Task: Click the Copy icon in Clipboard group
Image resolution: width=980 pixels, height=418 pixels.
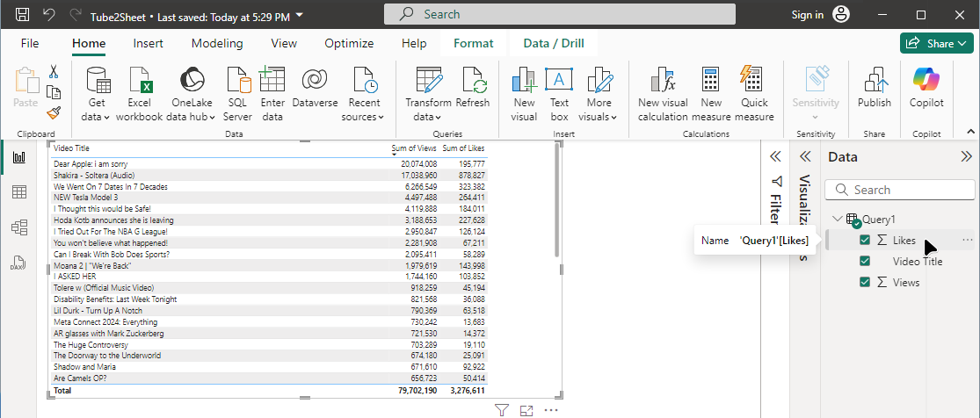Action: point(54,92)
